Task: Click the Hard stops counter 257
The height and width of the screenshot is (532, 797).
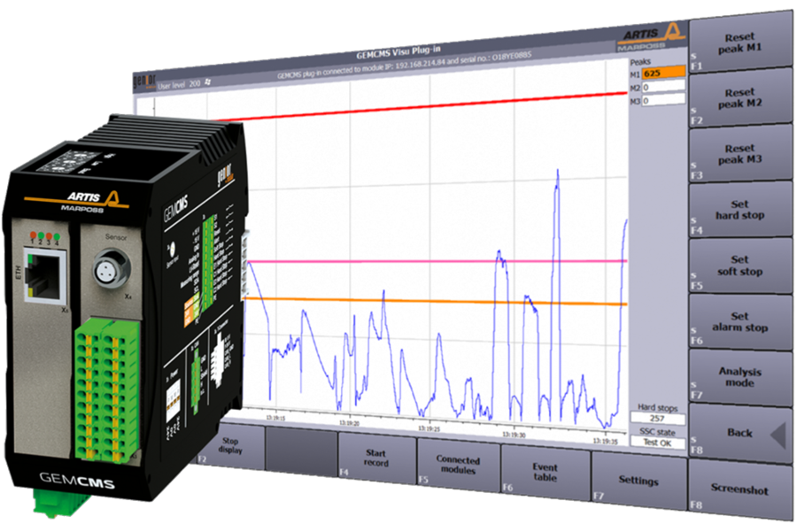Action: coord(657,418)
